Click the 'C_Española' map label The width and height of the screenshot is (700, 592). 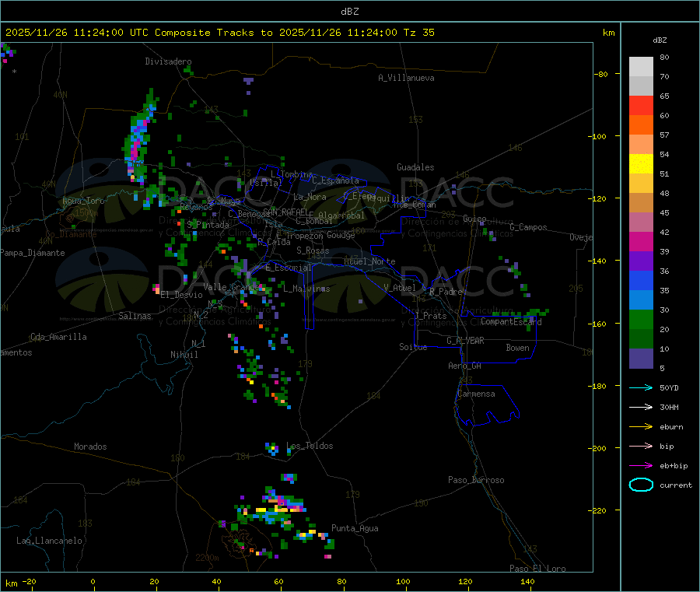(335, 180)
